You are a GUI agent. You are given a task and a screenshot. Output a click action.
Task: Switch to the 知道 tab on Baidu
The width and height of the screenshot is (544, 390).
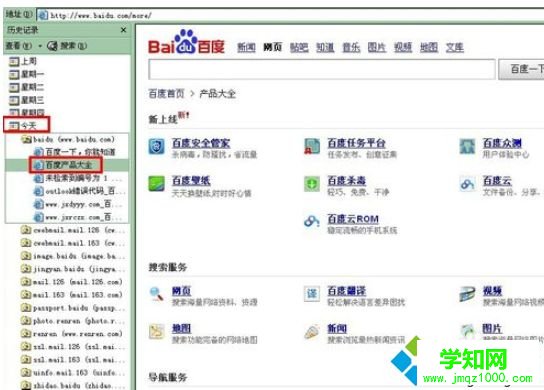[x=325, y=47]
